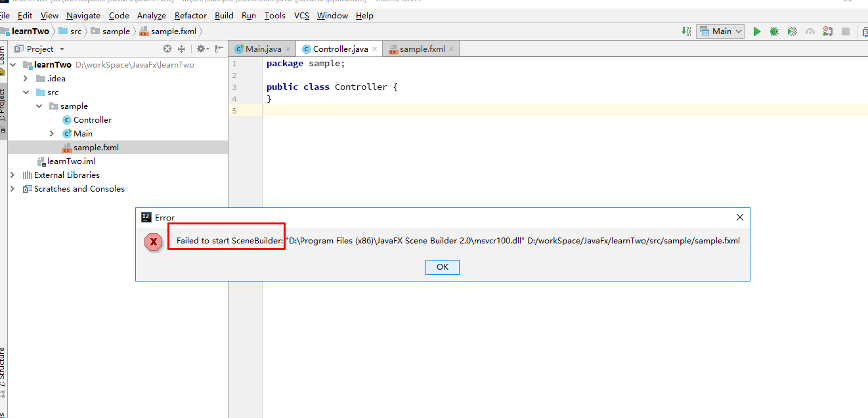
Task: Run Main with the green play icon
Action: click(757, 31)
